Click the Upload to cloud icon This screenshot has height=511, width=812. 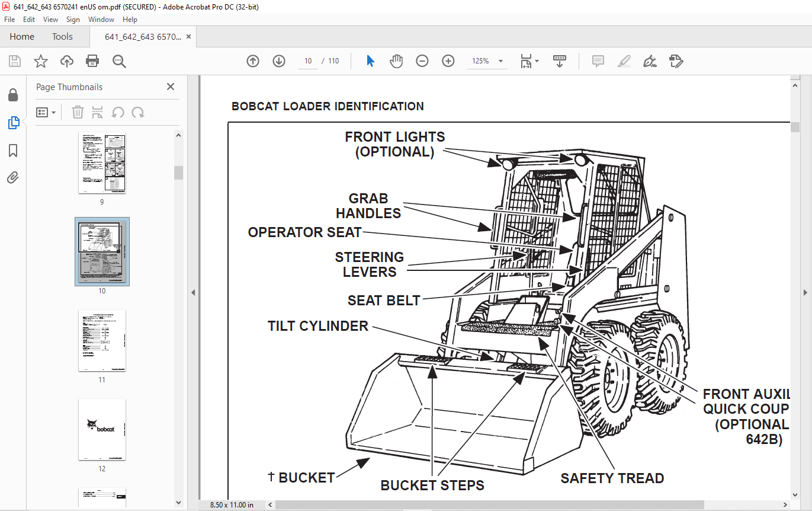pos(67,61)
